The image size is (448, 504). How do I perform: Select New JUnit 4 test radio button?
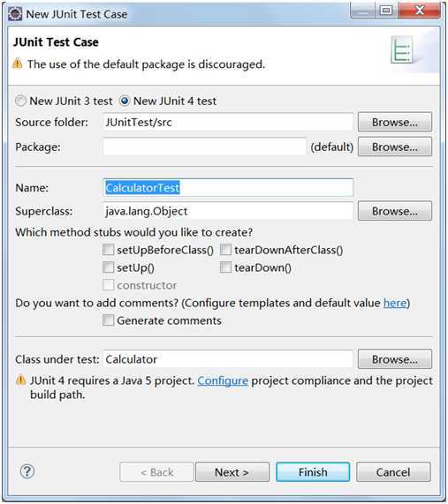click(125, 101)
